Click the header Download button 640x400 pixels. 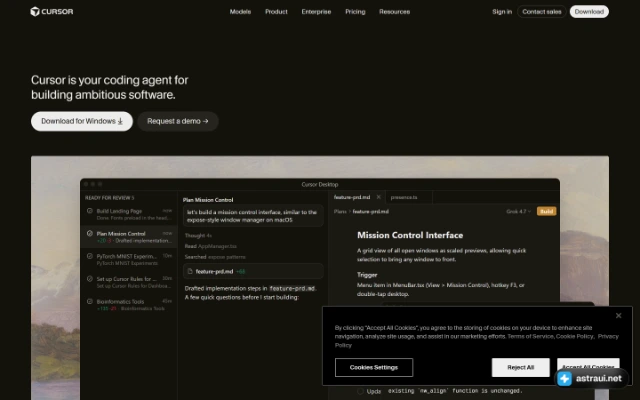point(589,12)
